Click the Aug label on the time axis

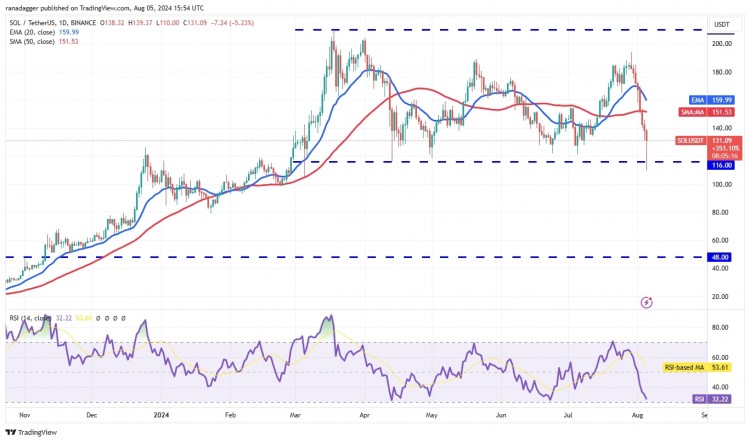637,415
